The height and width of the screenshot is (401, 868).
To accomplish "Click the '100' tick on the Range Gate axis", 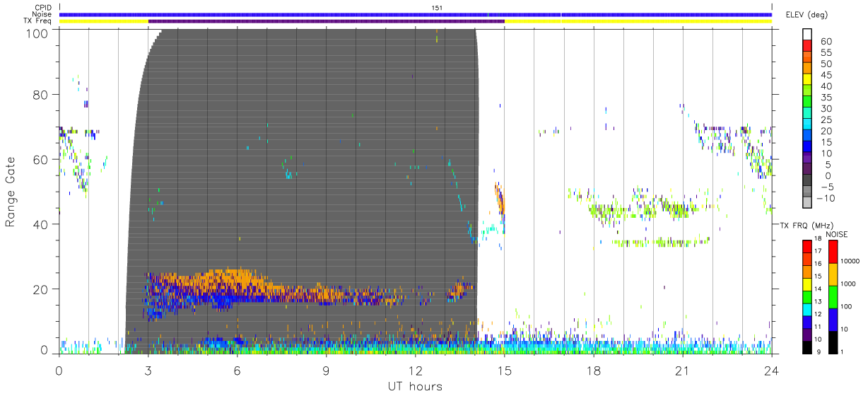I will pos(37,33).
